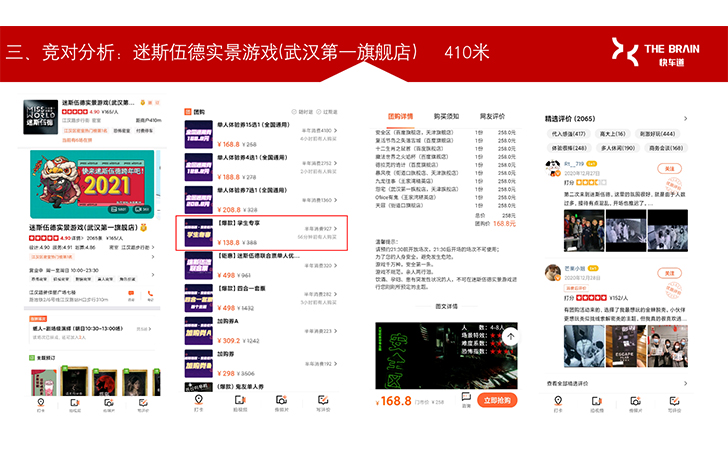This screenshot has height=456, width=728.
Task: Open chevron on 加购券A deal row
Action: 335,331
